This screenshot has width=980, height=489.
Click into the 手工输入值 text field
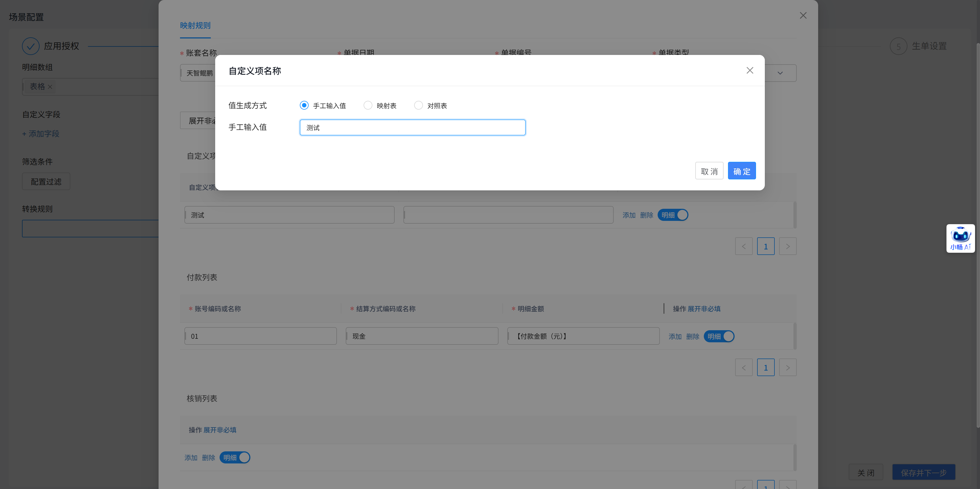click(x=413, y=127)
